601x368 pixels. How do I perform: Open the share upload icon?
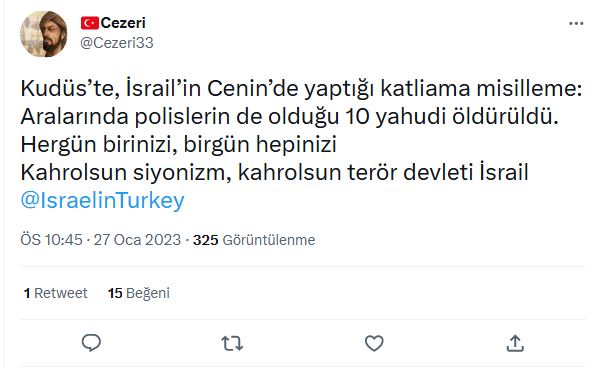pos(515,343)
